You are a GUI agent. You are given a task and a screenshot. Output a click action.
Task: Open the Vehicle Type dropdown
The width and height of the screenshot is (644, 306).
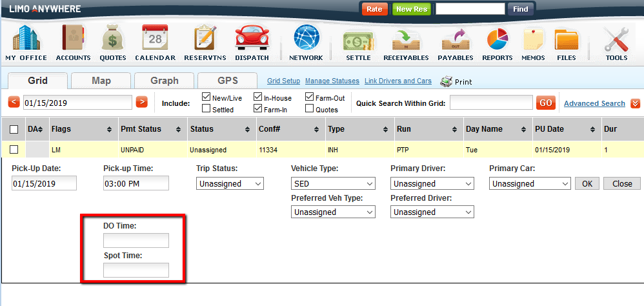tap(333, 183)
